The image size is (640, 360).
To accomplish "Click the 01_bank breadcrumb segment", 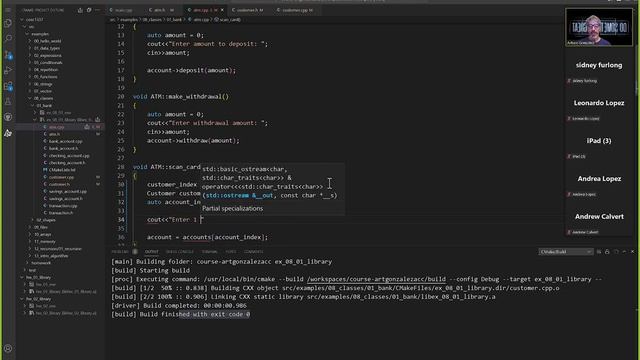I will [174, 20].
